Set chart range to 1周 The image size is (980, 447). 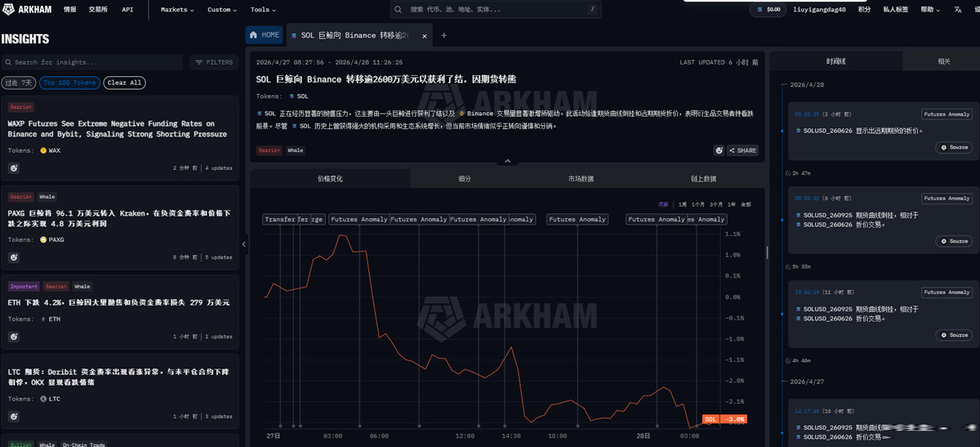tap(682, 204)
